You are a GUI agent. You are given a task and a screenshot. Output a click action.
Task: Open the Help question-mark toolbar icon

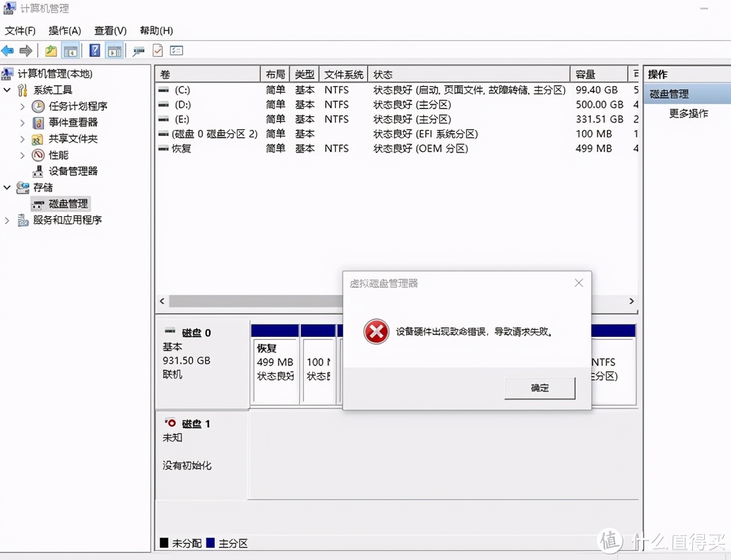tap(93, 51)
